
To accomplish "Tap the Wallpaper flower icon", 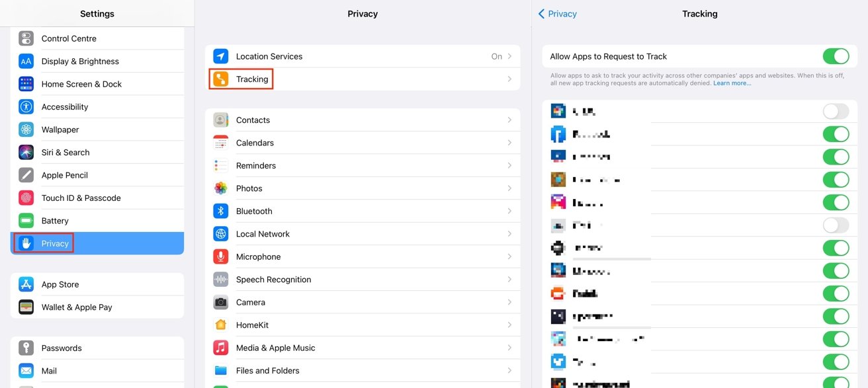I will tap(26, 130).
